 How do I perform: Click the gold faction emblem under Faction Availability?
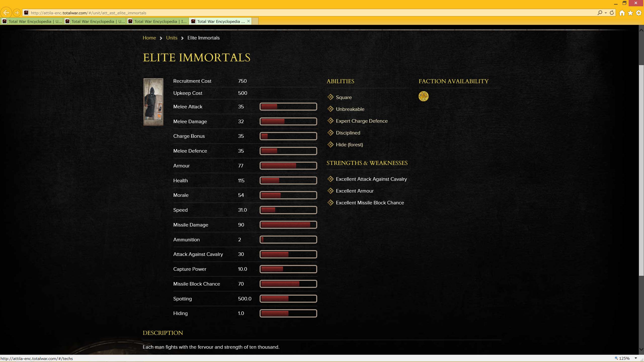pos(423,96)
